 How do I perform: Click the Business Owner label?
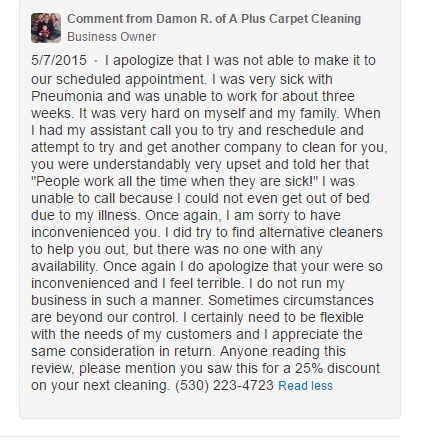112,37
